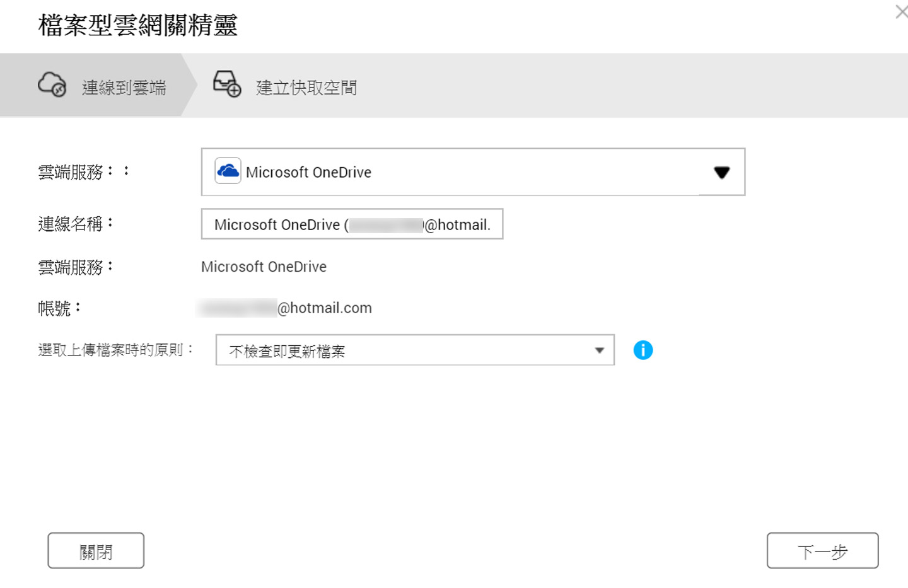
Task: Click the 雲端服務 label
Action: 74,267
